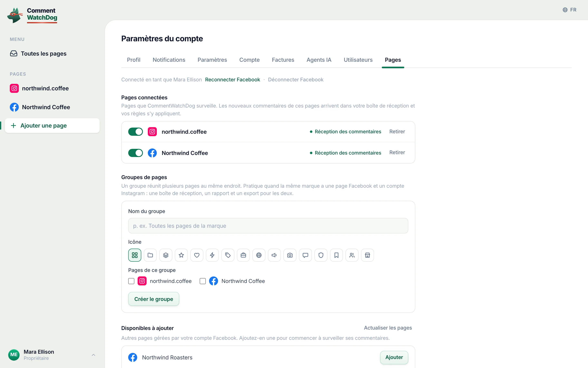The width and height of the screenshot is (588, 368).
Task: Choose the folder icon for the group
Action: pyautogui.click(x=150, y=255)
